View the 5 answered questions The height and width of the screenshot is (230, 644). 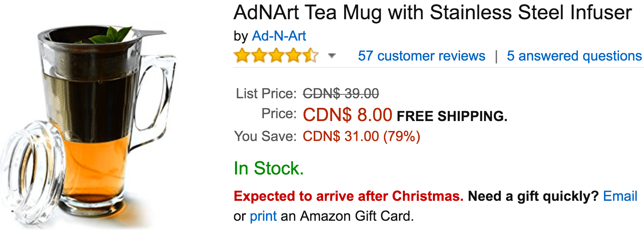pyautogui.click(x=574, y=56)
